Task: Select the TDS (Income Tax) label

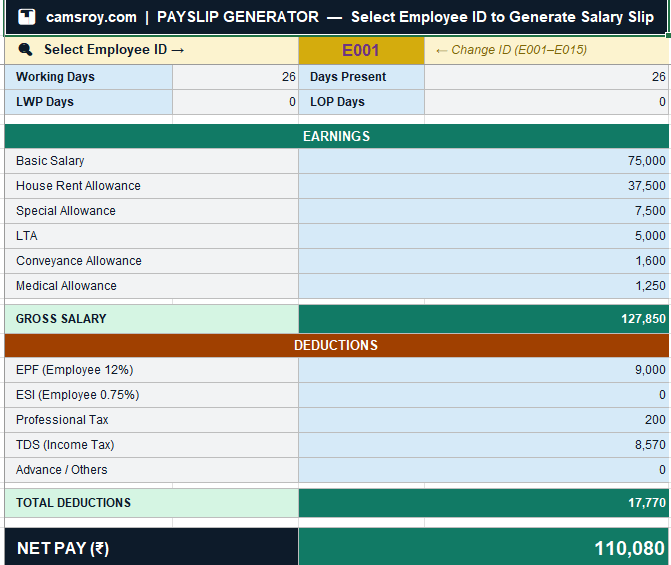Action: pyautogui.click(x=151, y=445)
